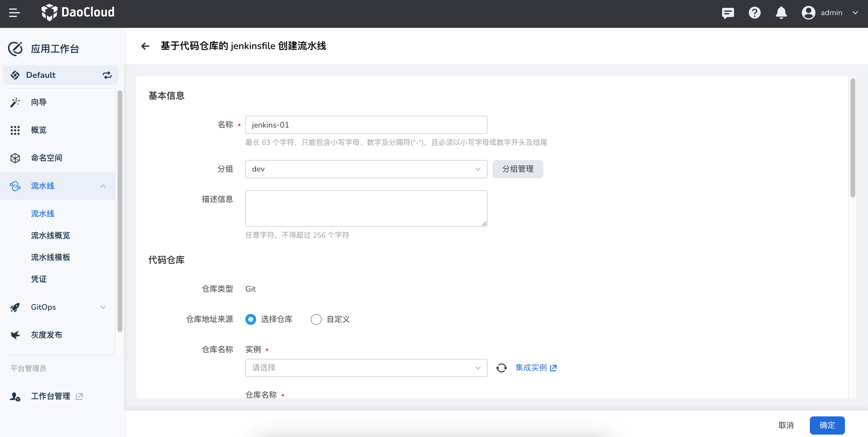Open the messages chat icon

click(727, 13)
